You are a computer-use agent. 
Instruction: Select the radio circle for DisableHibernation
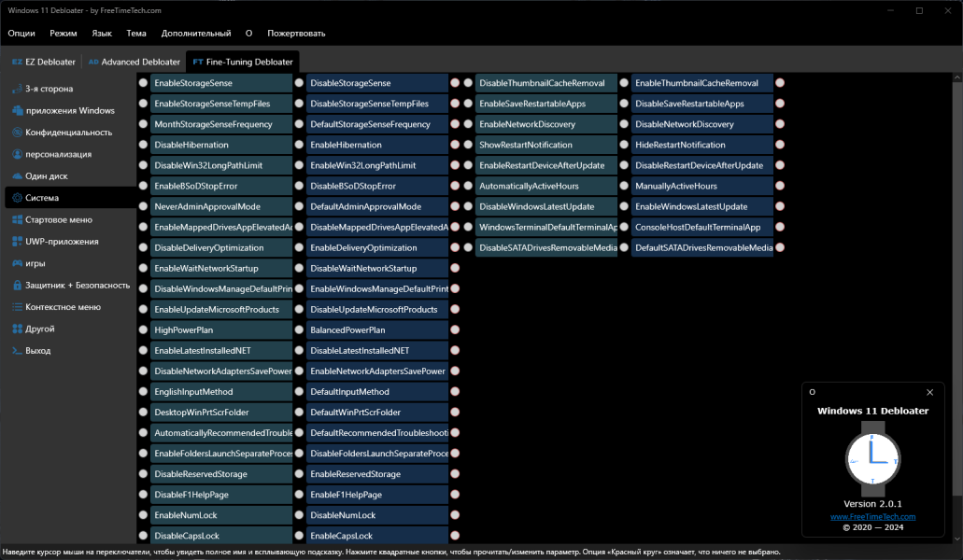pos(143,145)
